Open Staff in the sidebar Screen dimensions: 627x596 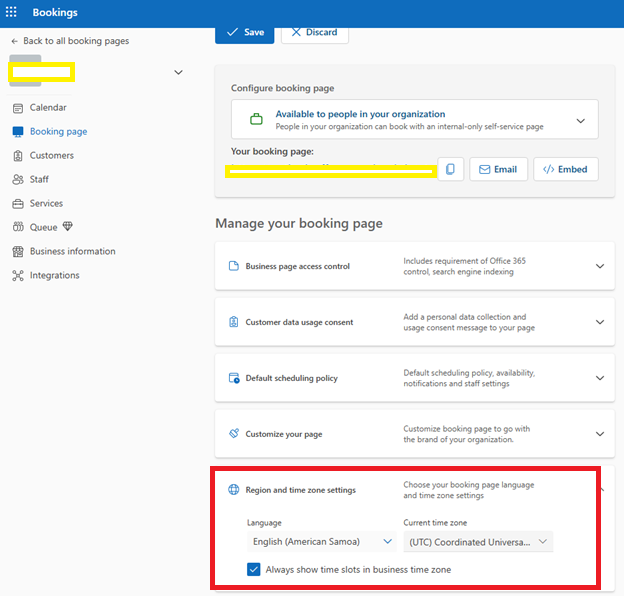(39, 180)
